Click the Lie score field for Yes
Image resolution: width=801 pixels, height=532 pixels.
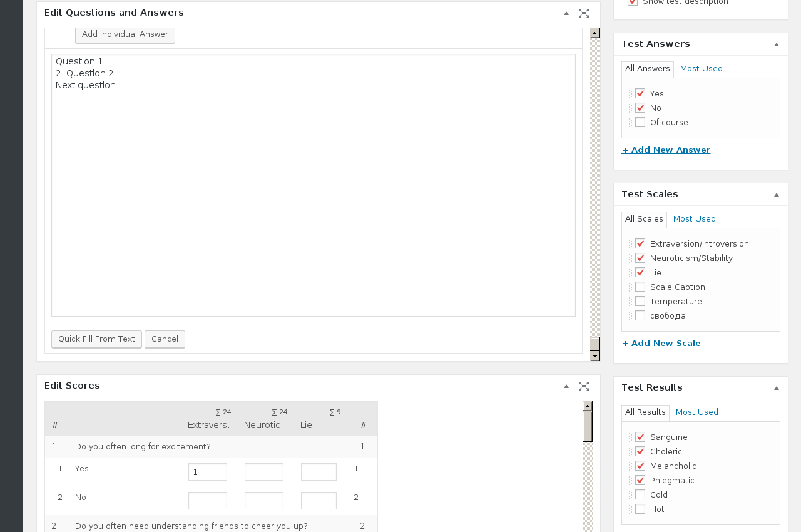point(319,472)
